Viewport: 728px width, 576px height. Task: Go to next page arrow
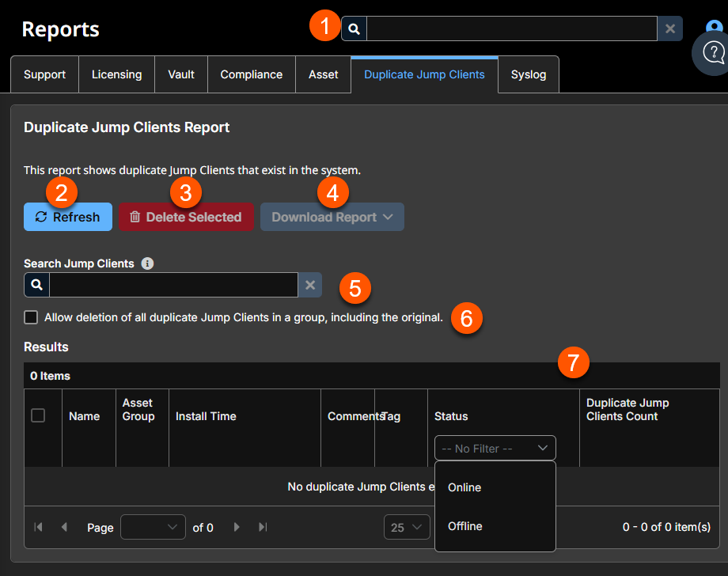(x=237, y=527)
